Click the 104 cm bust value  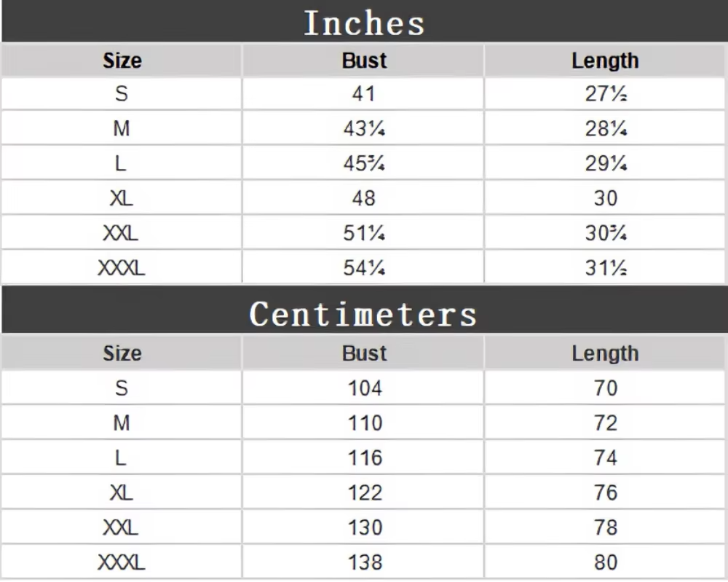click(x=363, y=388)
